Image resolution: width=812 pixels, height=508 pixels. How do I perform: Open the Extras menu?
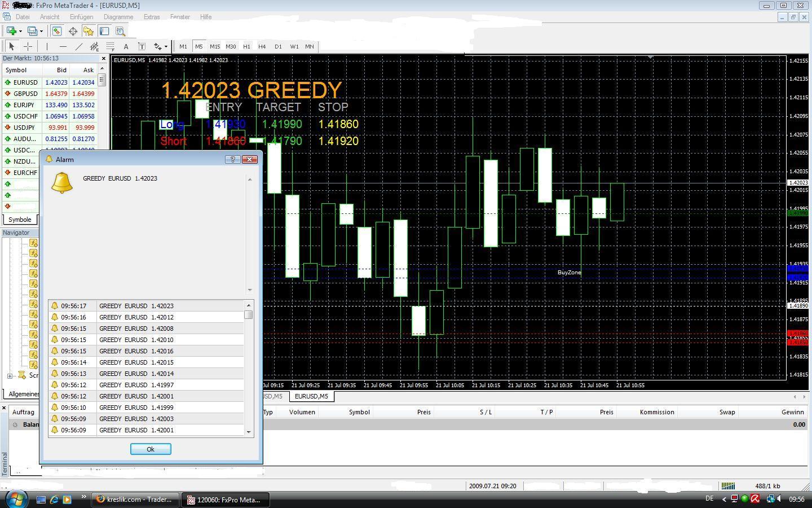(152, 17)
